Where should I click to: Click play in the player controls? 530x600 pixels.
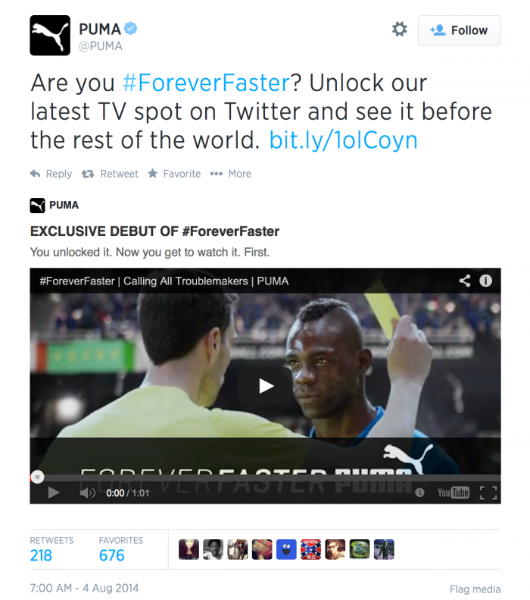54,492
